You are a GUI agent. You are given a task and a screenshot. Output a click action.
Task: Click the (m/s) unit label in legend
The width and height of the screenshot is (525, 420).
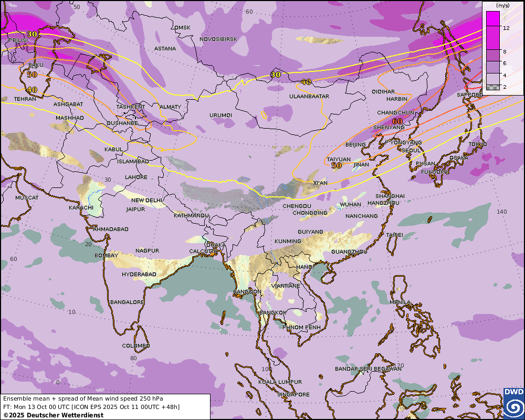[x=502, y=5]
